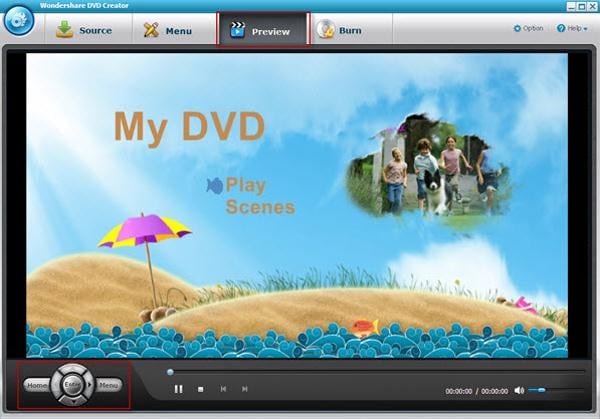Click the Menu remote control button
The height and width of the screenshot is (419, 600).
tap(109, 385)
